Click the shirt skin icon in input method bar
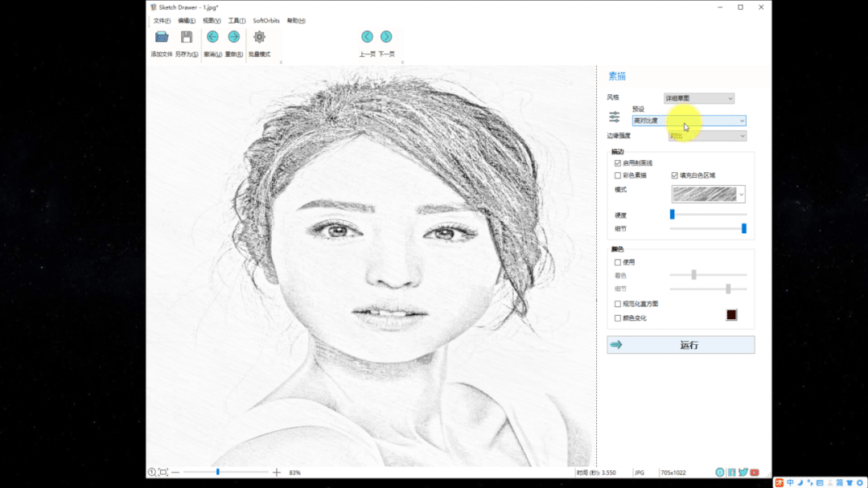 pyautogui.click(x=849, y=483)
